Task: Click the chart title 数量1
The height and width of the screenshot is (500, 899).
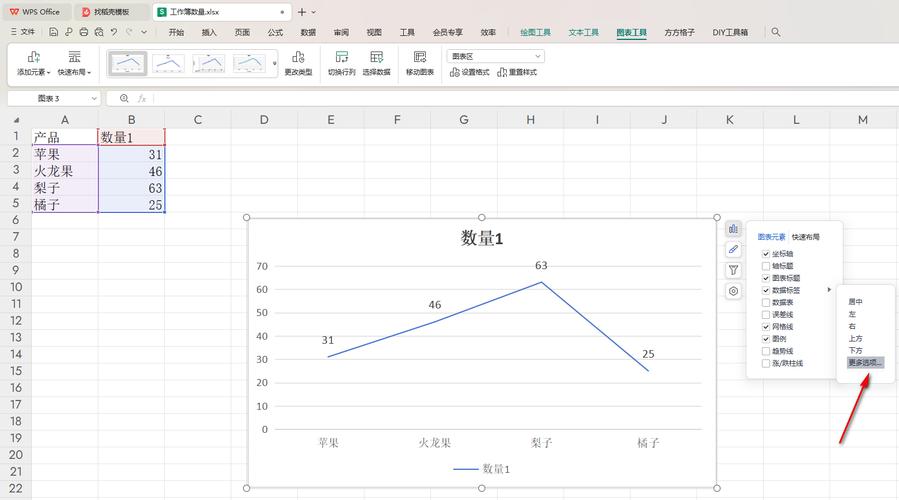Action: 482,238
